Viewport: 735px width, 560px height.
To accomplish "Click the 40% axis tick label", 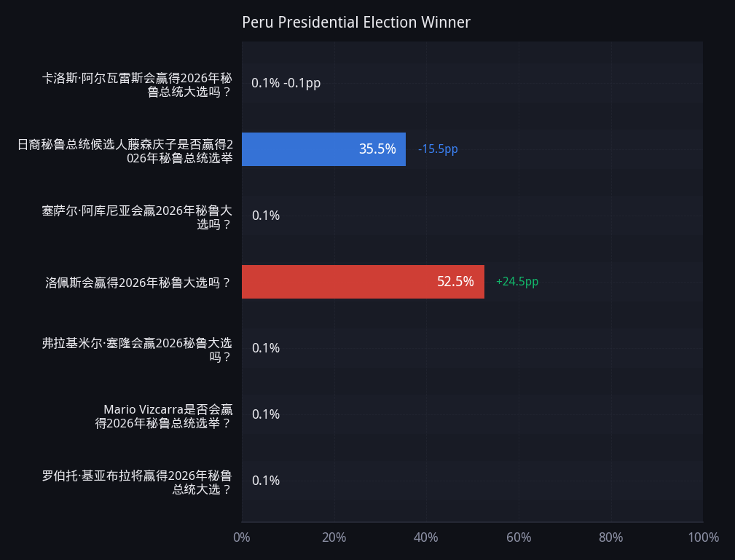I will pos(426,537).
